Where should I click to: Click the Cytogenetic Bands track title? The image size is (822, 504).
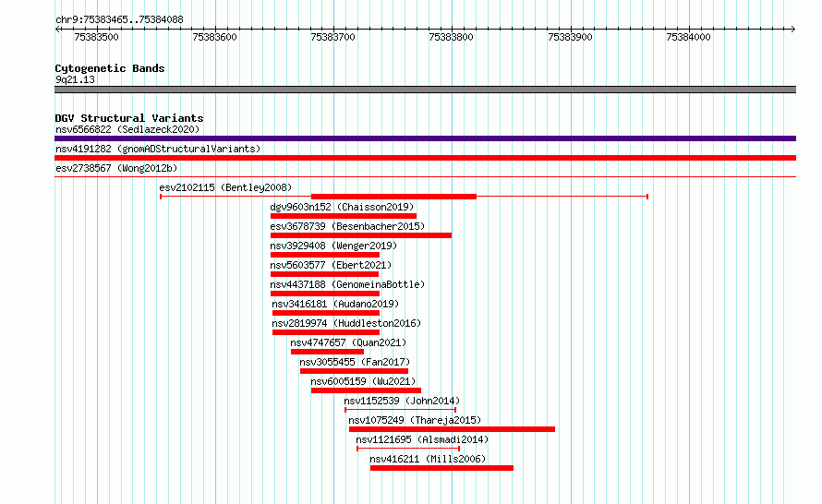pos(110,68)
